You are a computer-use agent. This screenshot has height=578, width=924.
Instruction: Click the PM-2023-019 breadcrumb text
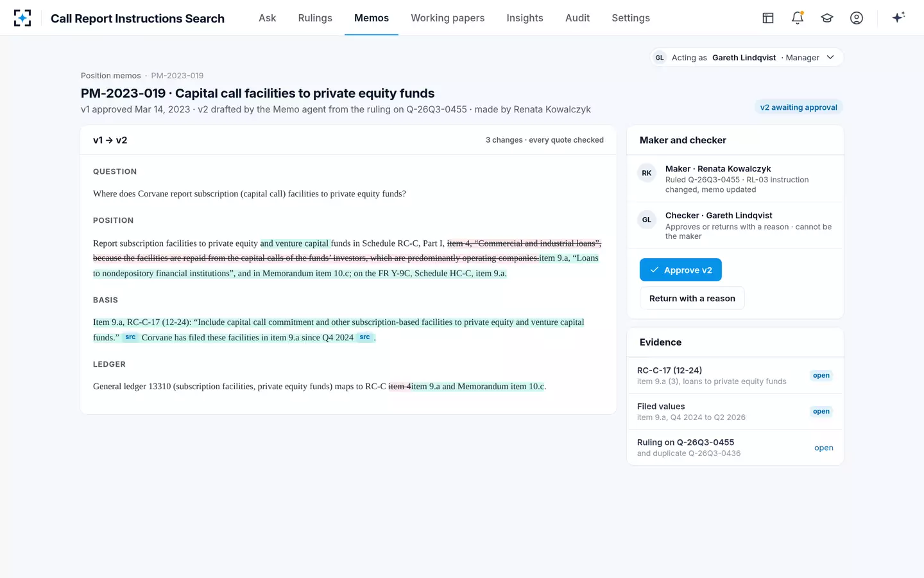coord(177,76)
